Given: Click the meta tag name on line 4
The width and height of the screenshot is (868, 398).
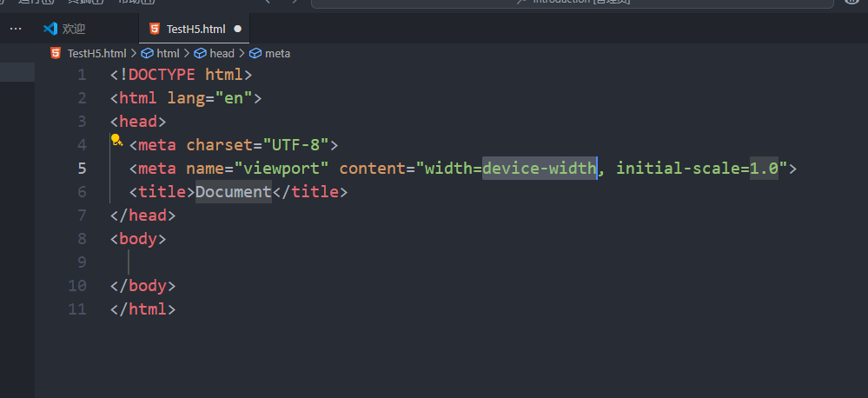Looking at the screenshot, I should coord(157,145).
